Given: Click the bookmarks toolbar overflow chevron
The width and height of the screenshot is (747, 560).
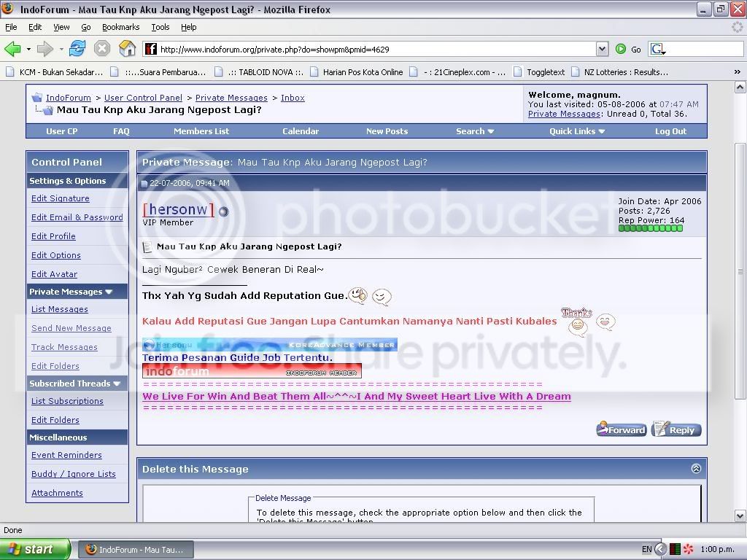Looking at the screenshot, I should (737, 72).
